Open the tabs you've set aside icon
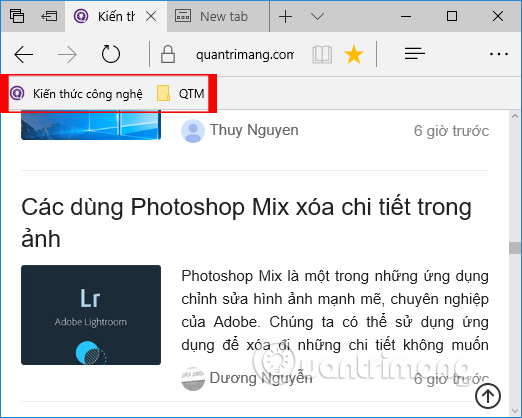Viewport: 522px width, 418px height. coord(17,16)
